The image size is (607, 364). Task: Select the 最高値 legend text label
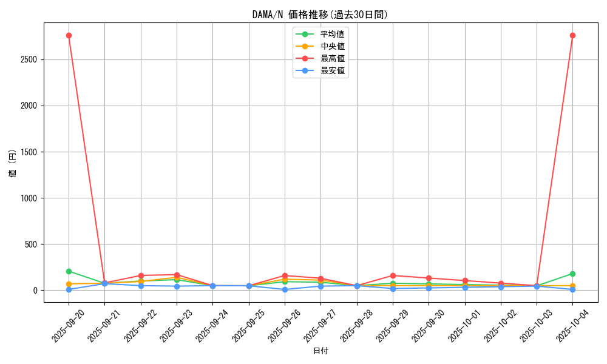[x=333, y=58]
